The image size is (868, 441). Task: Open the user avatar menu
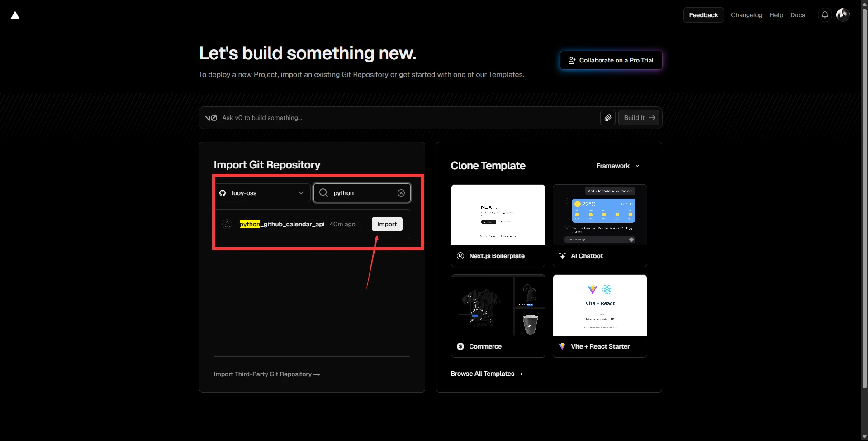[x=843, y=15]
